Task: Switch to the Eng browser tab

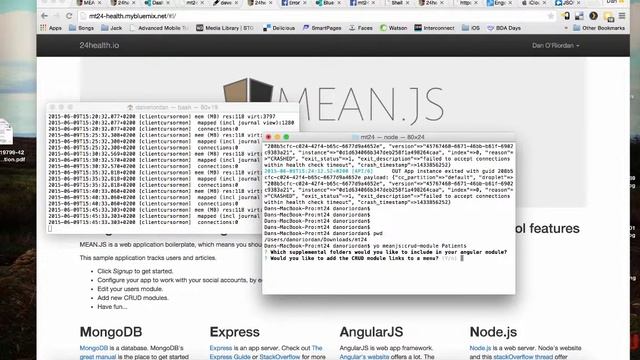Action: 500,3
